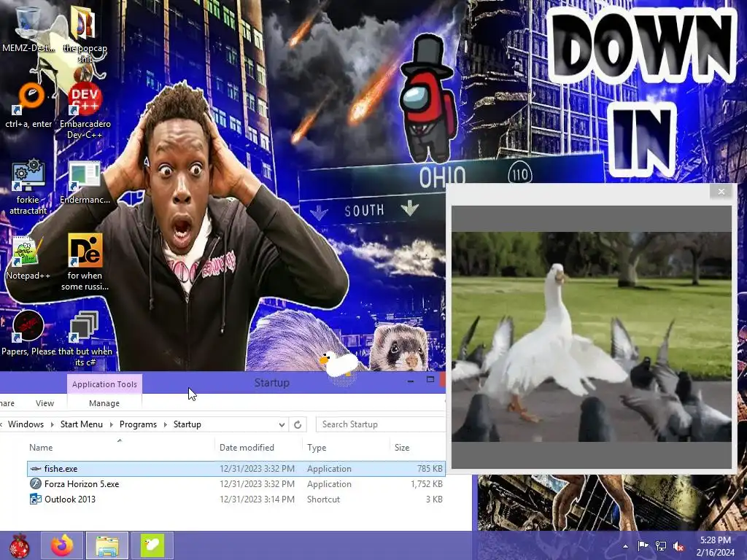Open 'for when some russi...' De icon
The image size is (747, 560).
pos(85,251)
